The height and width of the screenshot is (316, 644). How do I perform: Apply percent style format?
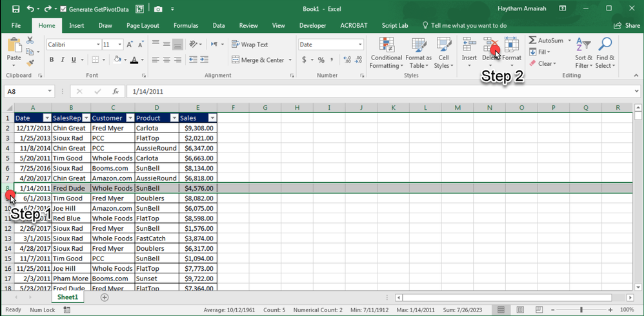(x=321, y=60)
